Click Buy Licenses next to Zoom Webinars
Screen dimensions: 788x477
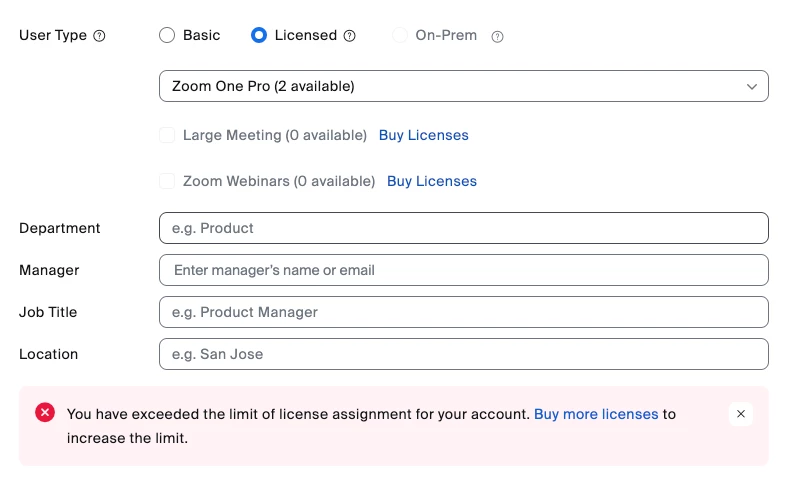point(432,181)
